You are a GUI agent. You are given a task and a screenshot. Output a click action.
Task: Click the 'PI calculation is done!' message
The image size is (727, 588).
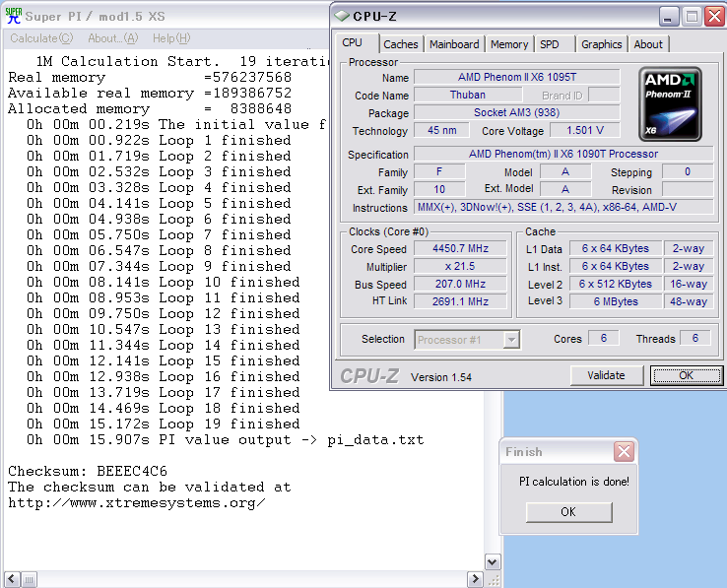[x=574, y=482]
